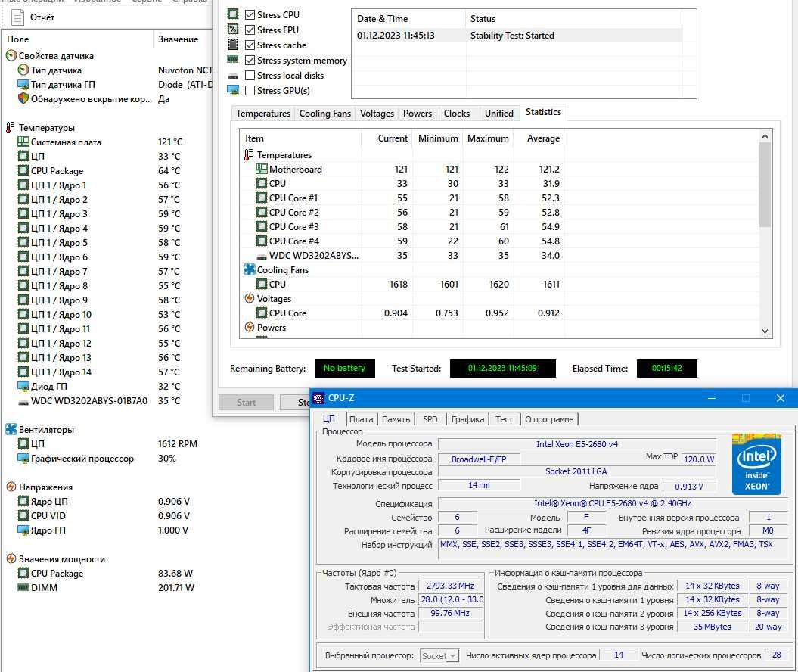
Task: Click the Отчёт report document icon
Action: (x=18, y=17)
